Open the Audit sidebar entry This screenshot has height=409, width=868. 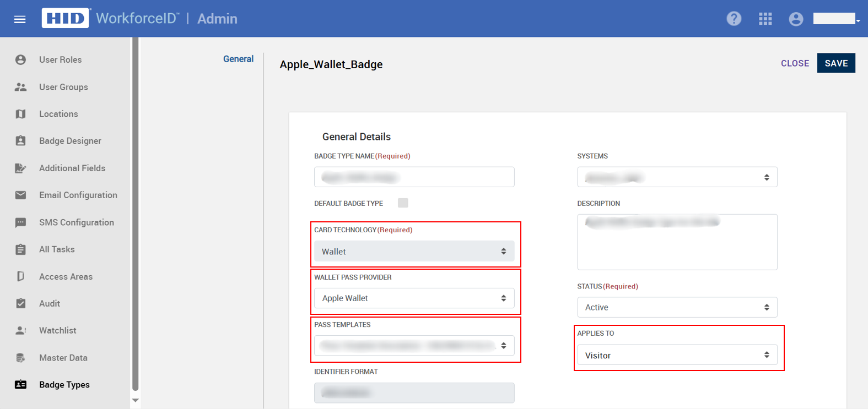click(x=50, y=303)
